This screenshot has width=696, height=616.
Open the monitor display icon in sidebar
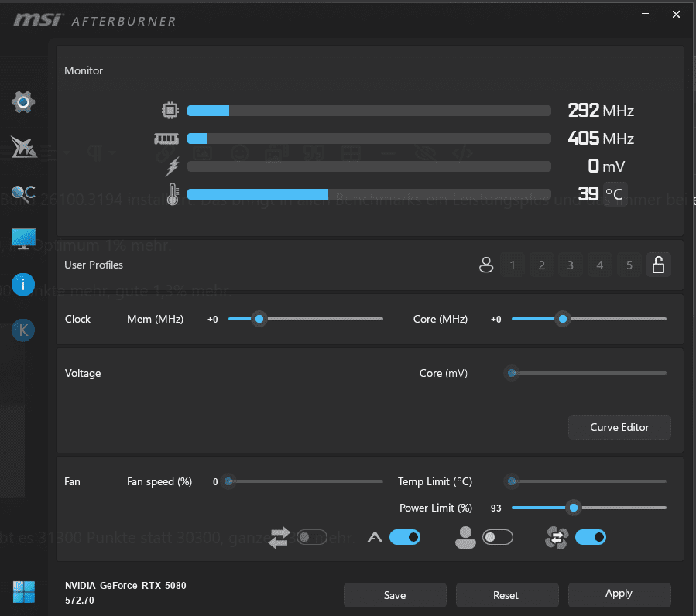tap(23, 239)
